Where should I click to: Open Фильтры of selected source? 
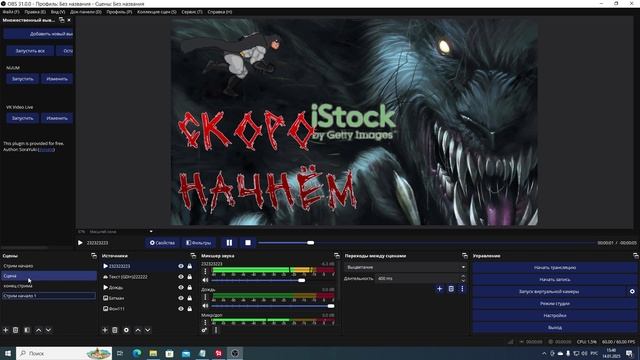click(199, 242)
